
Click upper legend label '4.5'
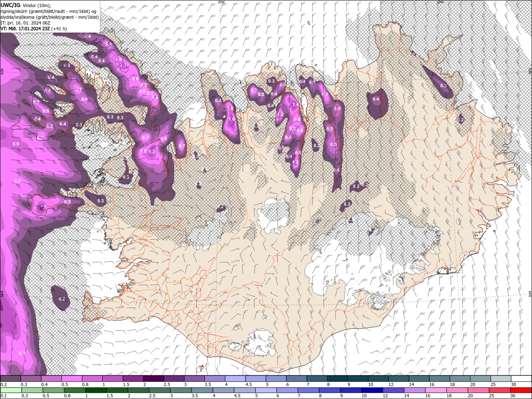[248, 384]
